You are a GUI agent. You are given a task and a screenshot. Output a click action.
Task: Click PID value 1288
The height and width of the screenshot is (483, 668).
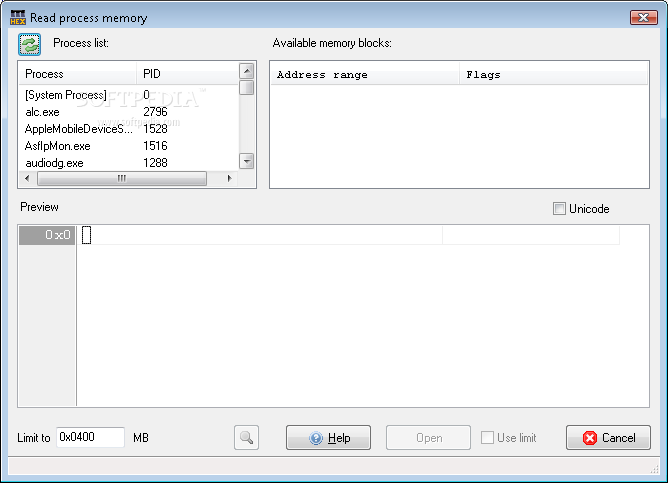click(155, 163)
